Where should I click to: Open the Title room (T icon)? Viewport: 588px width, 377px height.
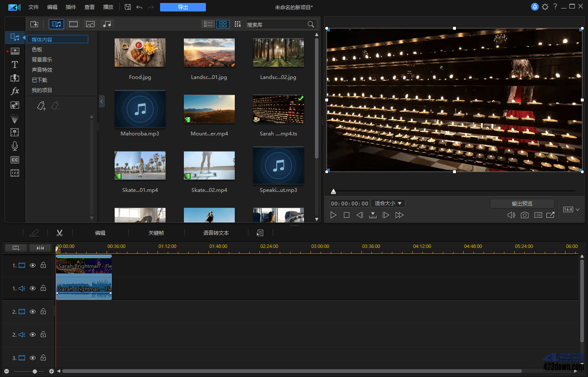pyautogui.click(x=14, y=65)
